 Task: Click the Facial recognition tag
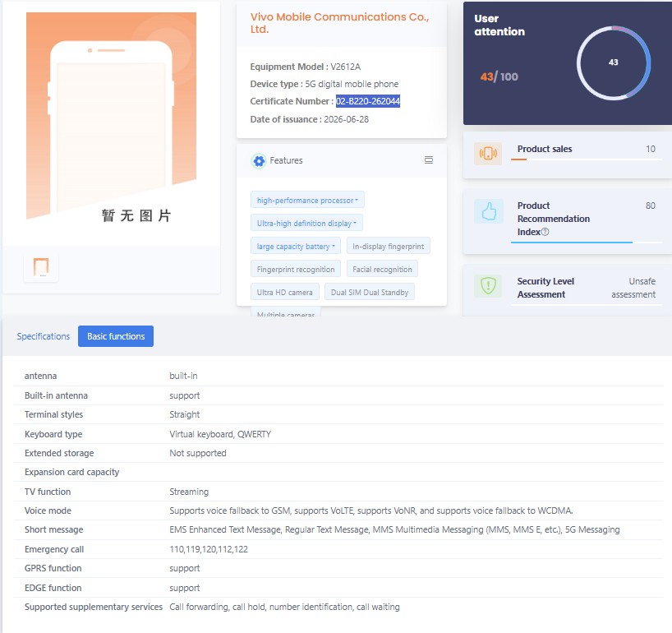point(382,270)
